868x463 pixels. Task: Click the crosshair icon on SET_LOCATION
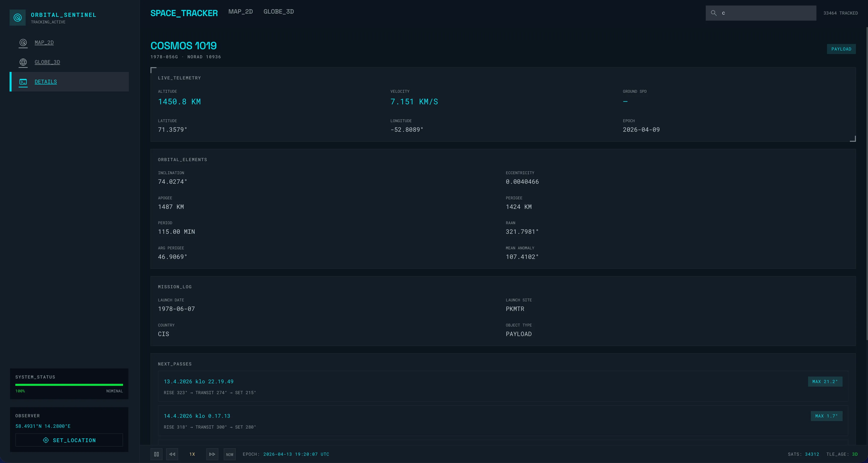tap(46, 440)
